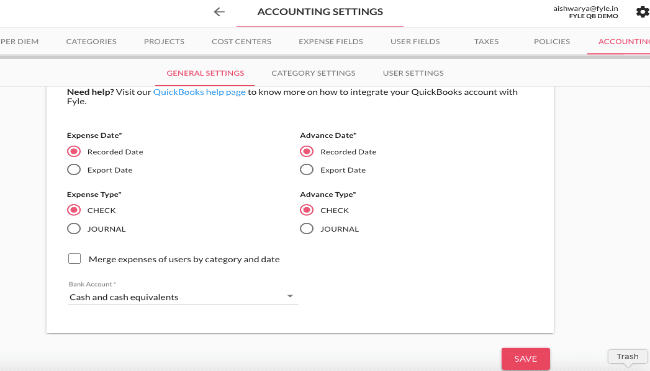The image size is (650, 371).
Task: Select Export Date under Advance Date
Action: pos(307,170)
